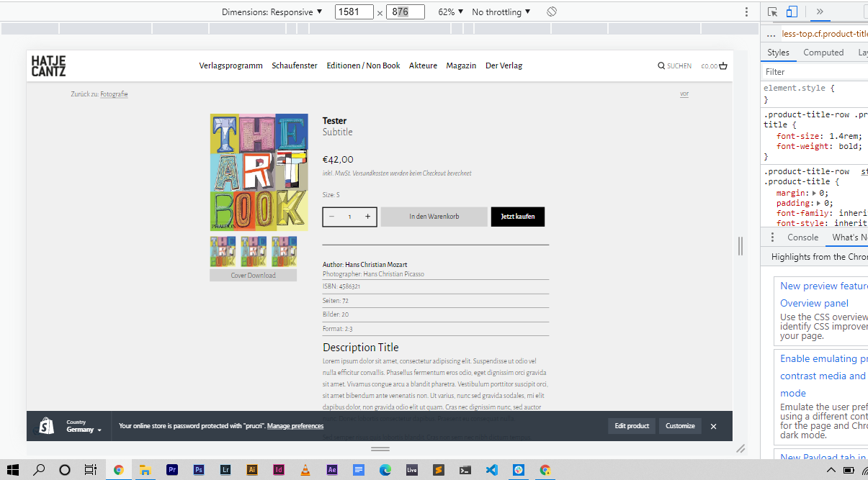Launch Adobe InDesign from taskbar
This screenshot has width=868, height=480.
[x=279, y=470]
